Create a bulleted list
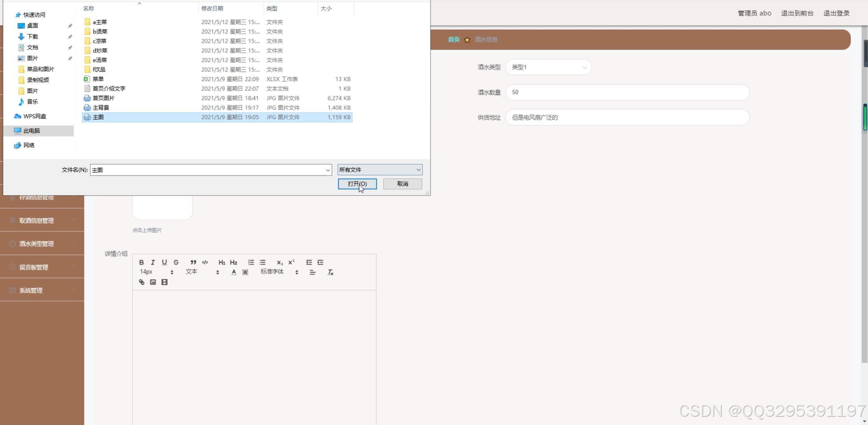Viewport: 868px width, 425px height. (263, 262)
